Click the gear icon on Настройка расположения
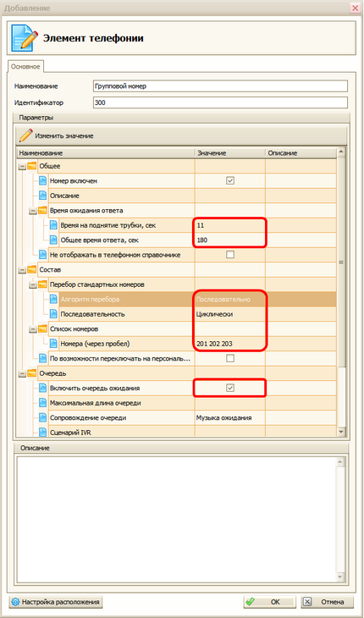364x618 pixels. pos(15,602)
